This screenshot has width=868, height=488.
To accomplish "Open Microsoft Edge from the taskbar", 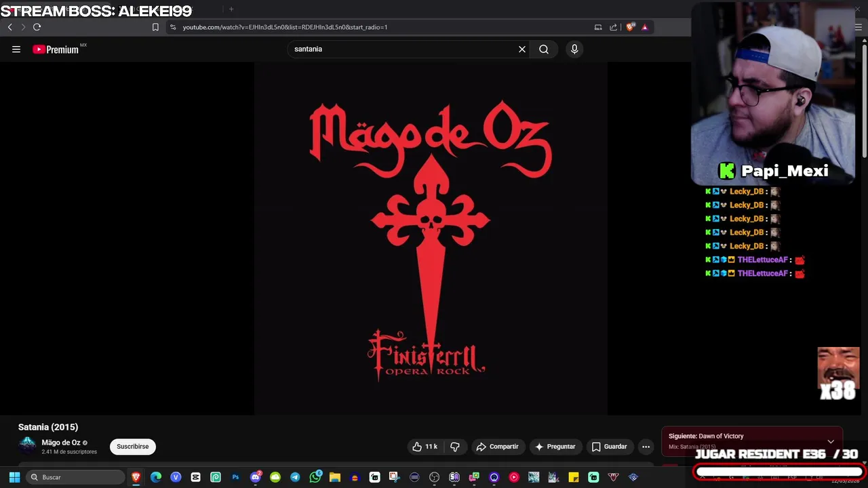I will click(x=156, y=477).
